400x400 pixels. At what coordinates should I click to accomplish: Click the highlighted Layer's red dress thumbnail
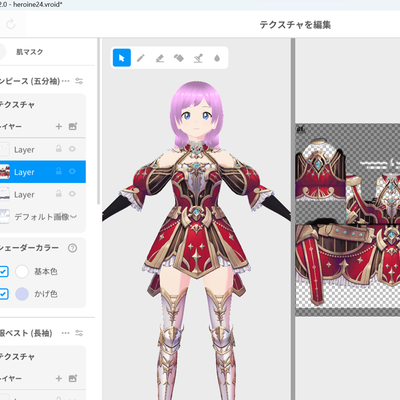[x=5, y=172]
